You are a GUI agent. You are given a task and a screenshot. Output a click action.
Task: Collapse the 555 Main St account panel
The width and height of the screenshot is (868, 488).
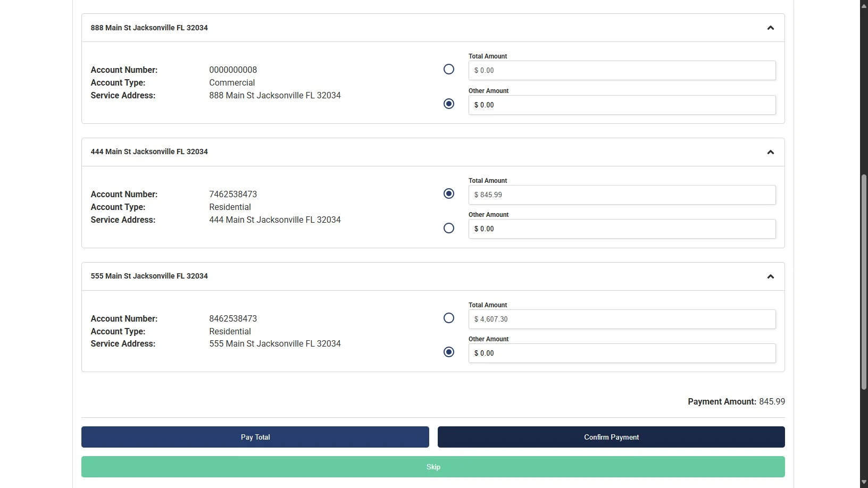[770, 276]
